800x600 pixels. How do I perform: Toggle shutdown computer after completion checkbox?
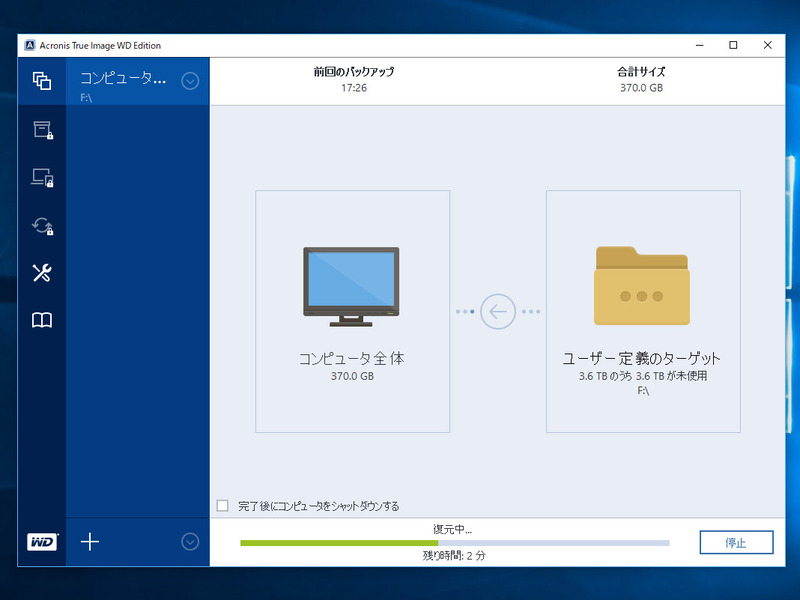[222, 506]
